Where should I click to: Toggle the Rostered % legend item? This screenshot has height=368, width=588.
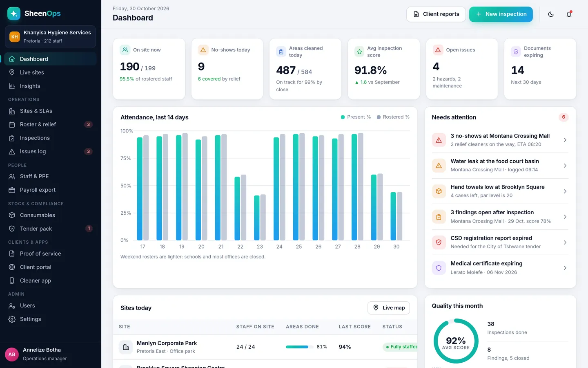[x=393, y=117]
